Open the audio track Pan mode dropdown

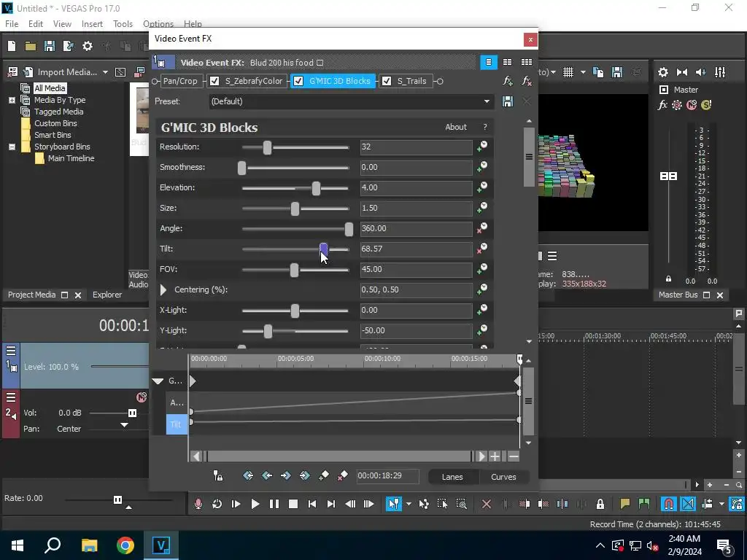[x=124, y=425]
